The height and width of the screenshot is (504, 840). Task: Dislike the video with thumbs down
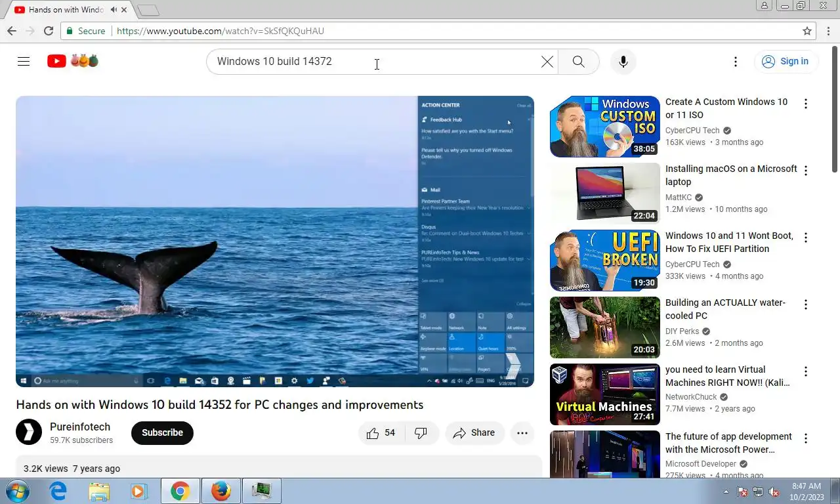point(421,432)
